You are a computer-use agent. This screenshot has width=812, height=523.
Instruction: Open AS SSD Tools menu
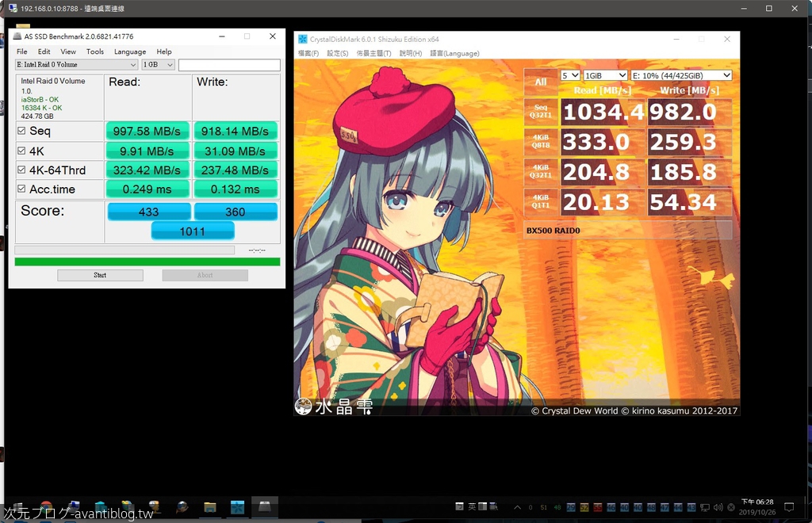click(95, 52)
